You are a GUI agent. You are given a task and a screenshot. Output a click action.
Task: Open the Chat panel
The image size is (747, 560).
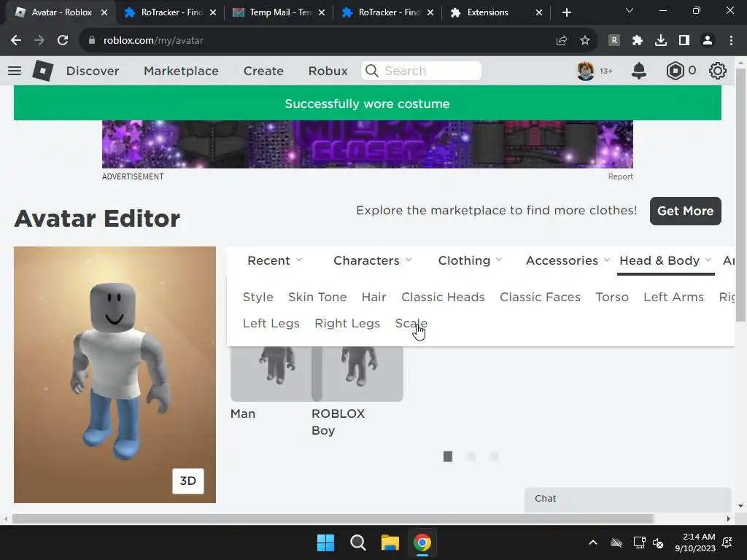(x=628, y=499)
